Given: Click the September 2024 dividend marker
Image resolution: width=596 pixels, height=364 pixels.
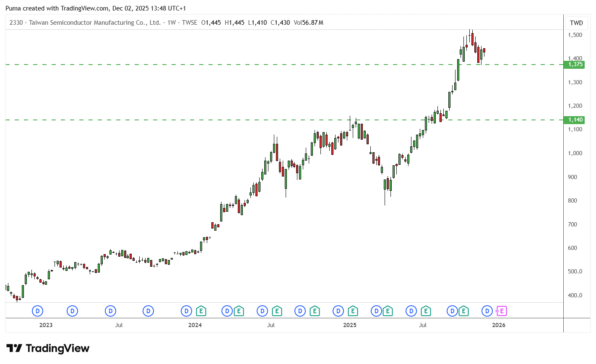Looking at the screenshot, I should [x=300, y=311].
